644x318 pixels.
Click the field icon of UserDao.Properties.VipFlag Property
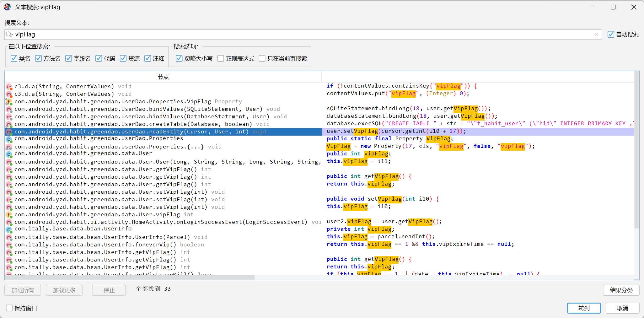(x=9, y=102)
